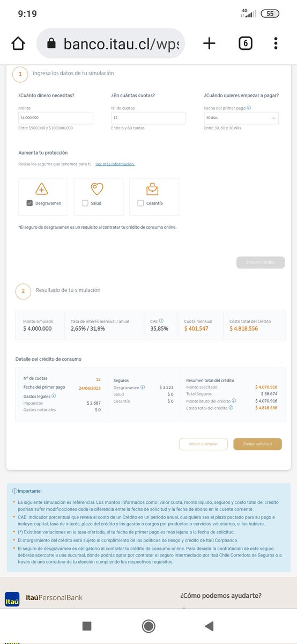Tap the first payment date 24/04/2023

click(x=90, y=387)
